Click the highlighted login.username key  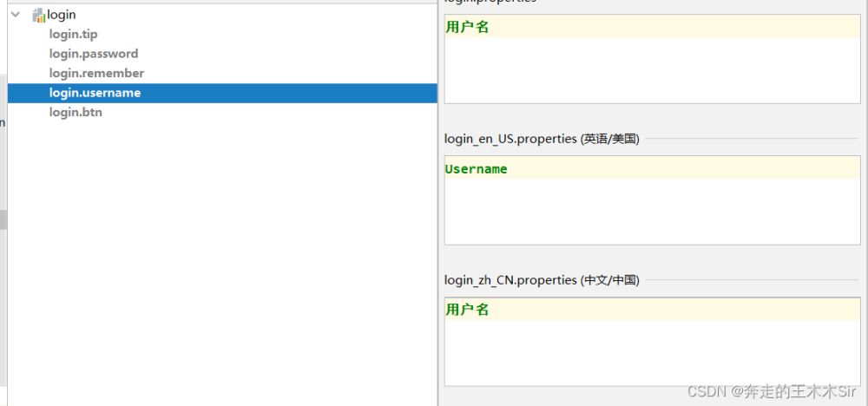pyautogui.click(x=95, y=93)
